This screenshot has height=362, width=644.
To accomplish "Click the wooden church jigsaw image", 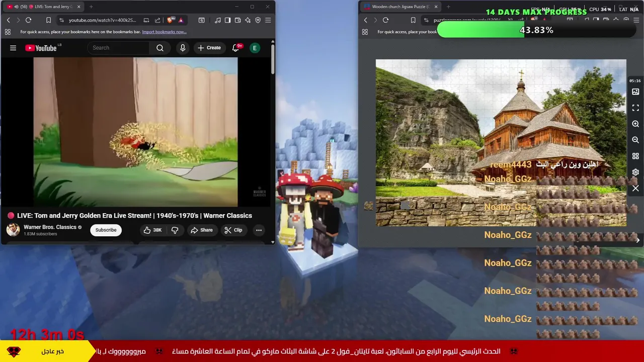I will pyautogui.click(x=501, y=143).
